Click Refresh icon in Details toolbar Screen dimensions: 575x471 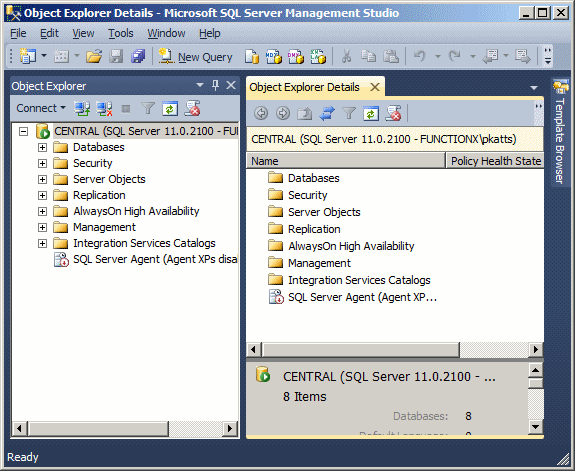pyautogui.click(x=371, y=113)
